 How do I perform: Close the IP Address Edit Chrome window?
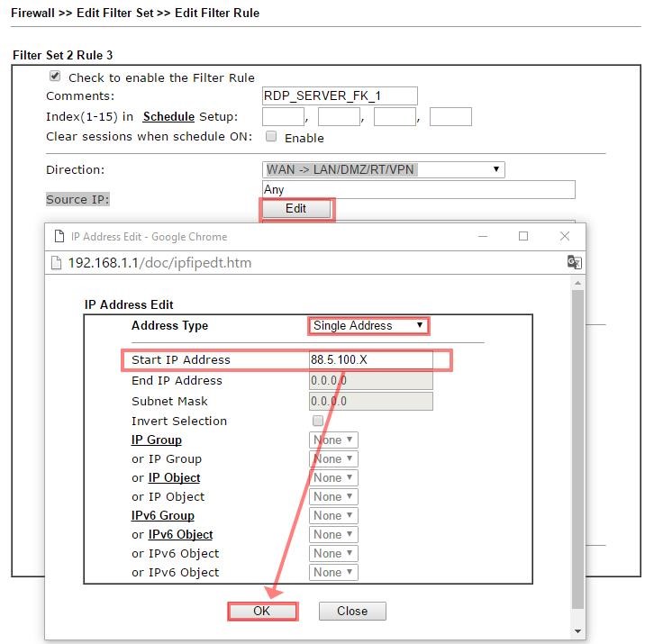[x=565, y=236]
